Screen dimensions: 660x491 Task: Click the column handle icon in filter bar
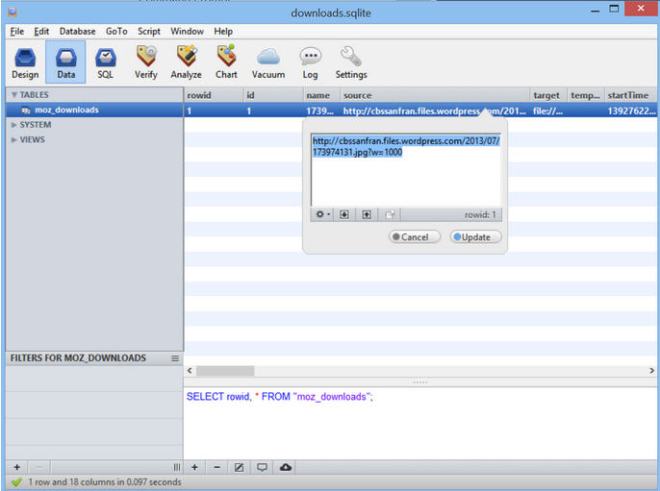[x=177, y=467]
